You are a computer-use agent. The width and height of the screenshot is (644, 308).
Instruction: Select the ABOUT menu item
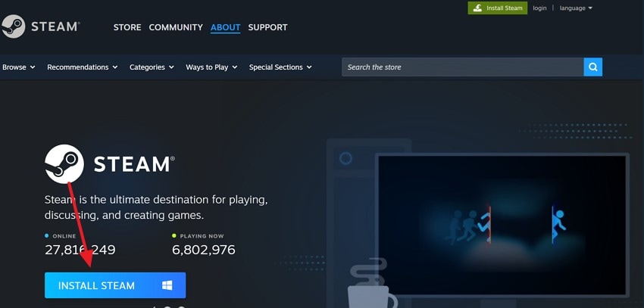226,27
